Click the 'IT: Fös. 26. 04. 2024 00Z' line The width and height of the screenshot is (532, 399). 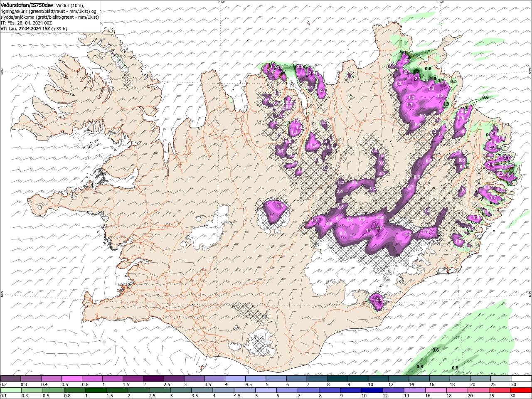[26, 23]
